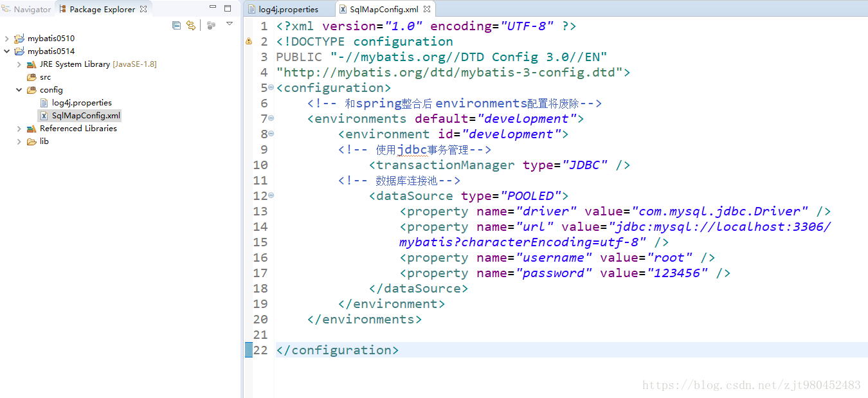Switch to the log4j.properties editor tab
This screenshot has height=398, width=868.
pyautogui.click(x=289, y=10)
